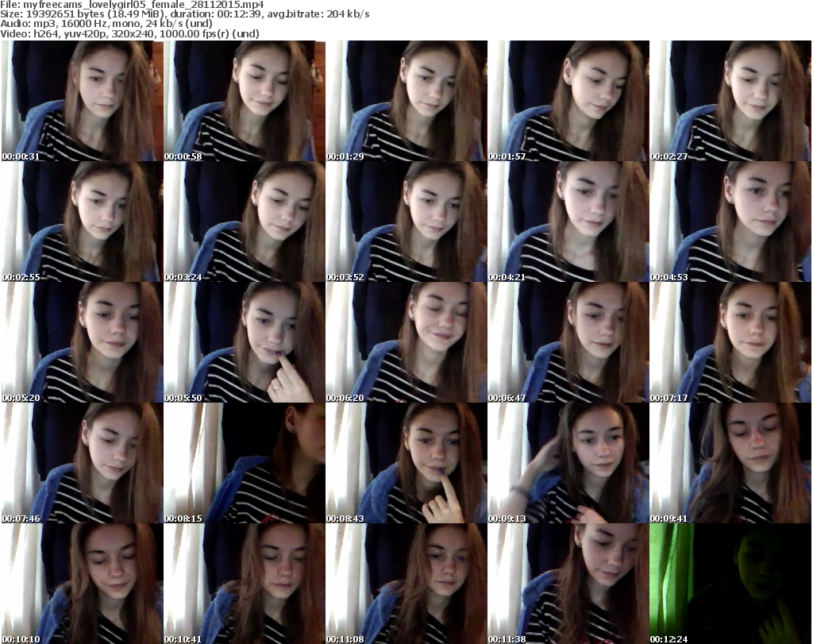Open the frame stamped 00:06:47

pyautogui.click(x=568, y=342)
